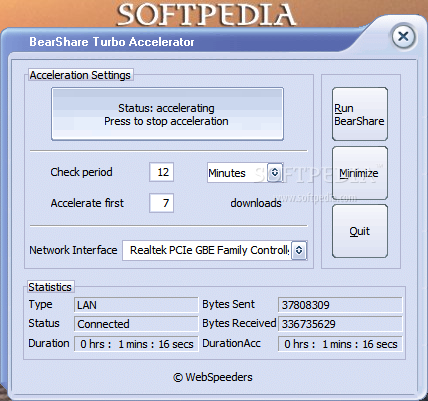
Task: Edit the Check period value field
Action: pos(161,172)
